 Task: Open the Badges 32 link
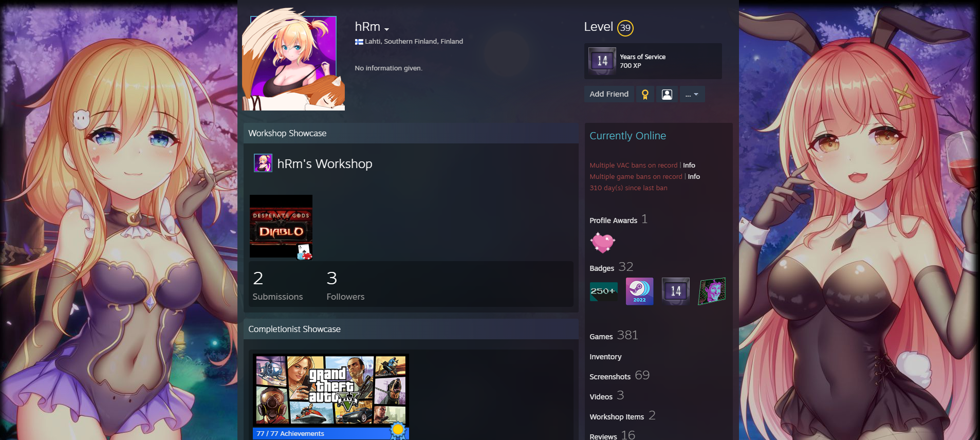pos(611,267)
